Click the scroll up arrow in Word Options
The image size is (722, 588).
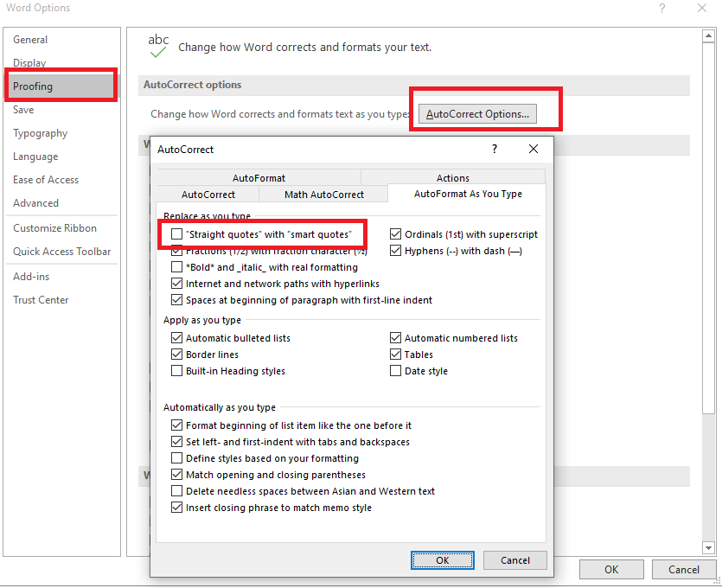[x=708, y=36]
